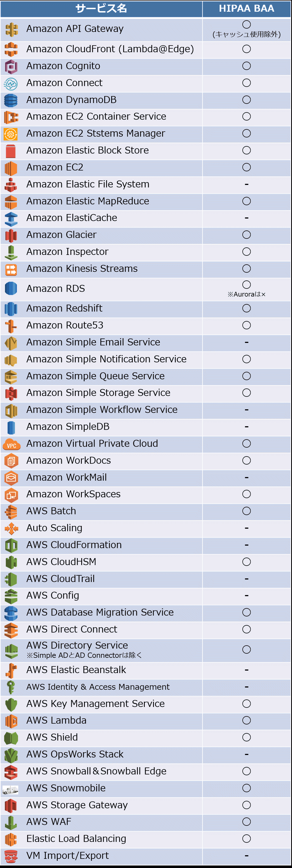Select the Amazon Cognito service name

point(63,66)
